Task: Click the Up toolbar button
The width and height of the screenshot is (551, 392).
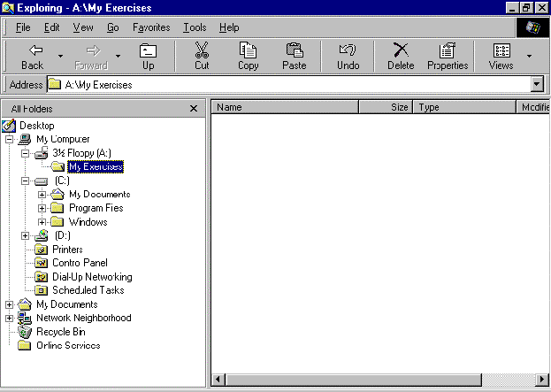Action: [x=148, y=56]
